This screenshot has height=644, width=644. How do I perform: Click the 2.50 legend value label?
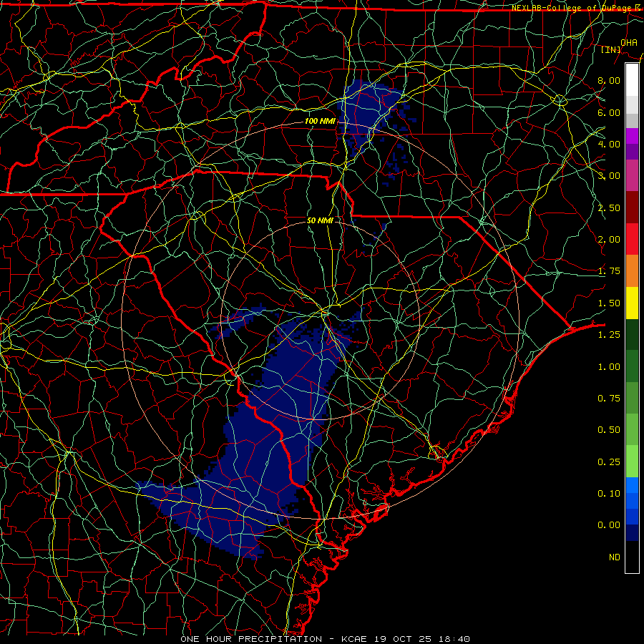pos(609,208)
